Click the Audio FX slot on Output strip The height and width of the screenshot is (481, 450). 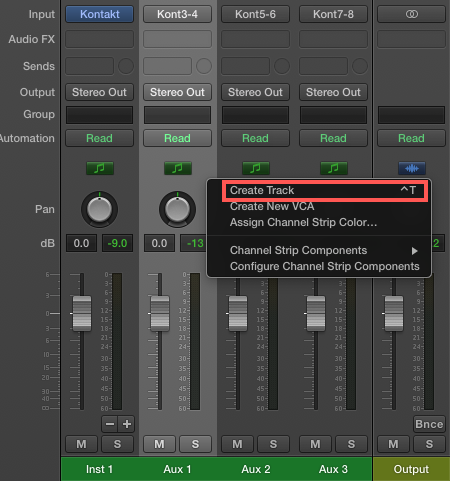pos(412,39)
